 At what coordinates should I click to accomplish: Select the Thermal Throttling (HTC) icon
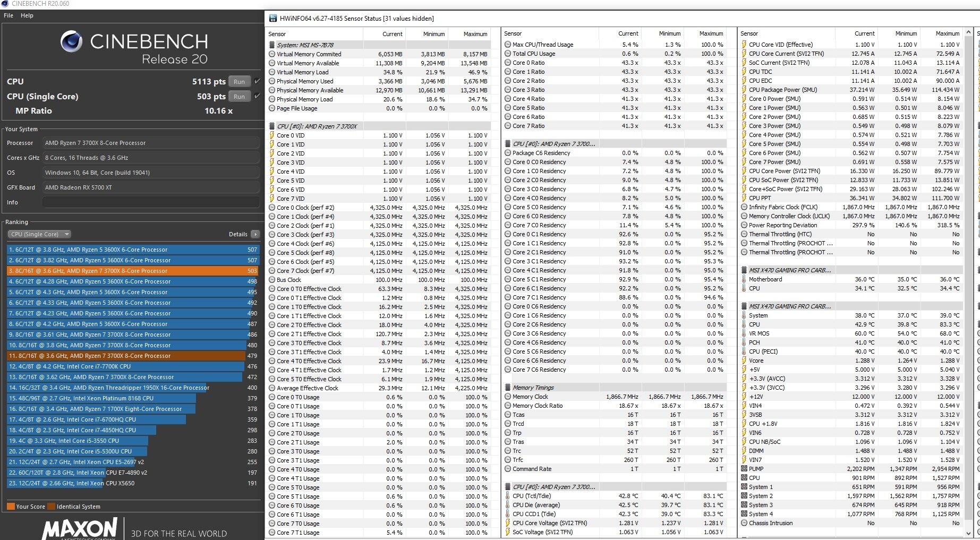(744, 234)
